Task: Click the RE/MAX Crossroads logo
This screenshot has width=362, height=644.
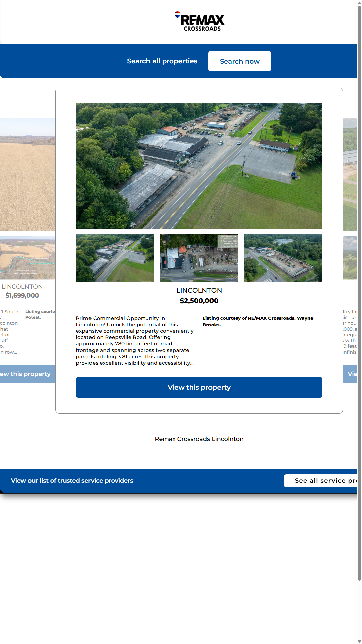Action: point(199,21)
